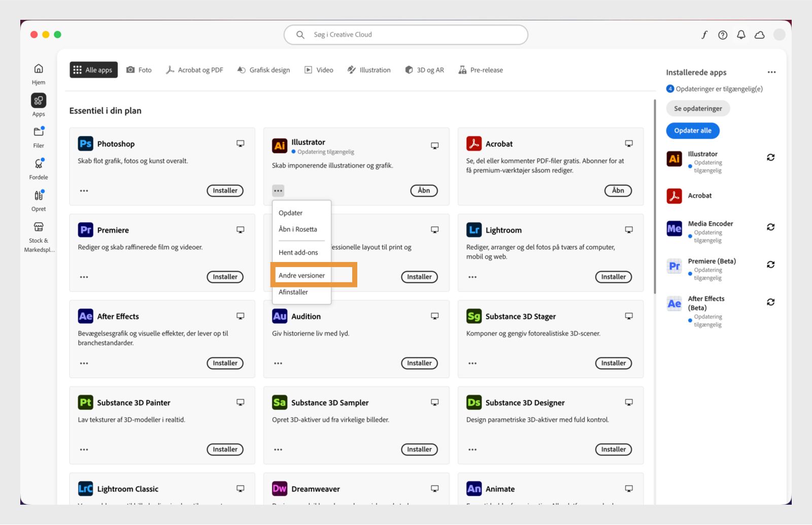Open Acrobat with the Åbn button
This screenshot has height=525, width=812.
(x=618, y=191)
